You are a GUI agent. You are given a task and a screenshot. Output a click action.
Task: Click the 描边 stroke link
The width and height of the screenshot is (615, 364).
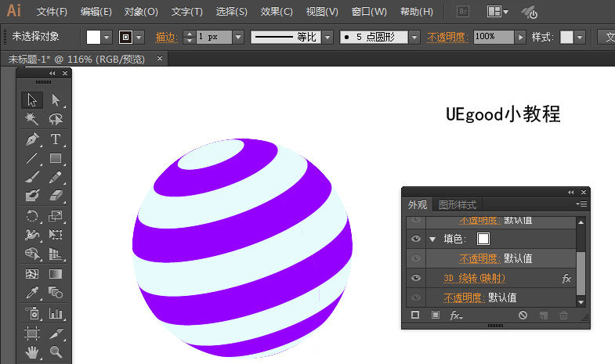click(167, 38)
